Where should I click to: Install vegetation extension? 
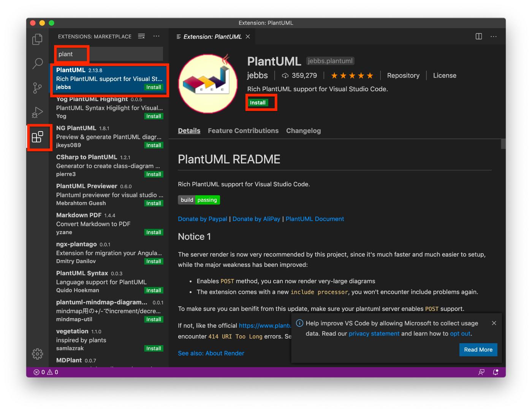coord(154,349)
